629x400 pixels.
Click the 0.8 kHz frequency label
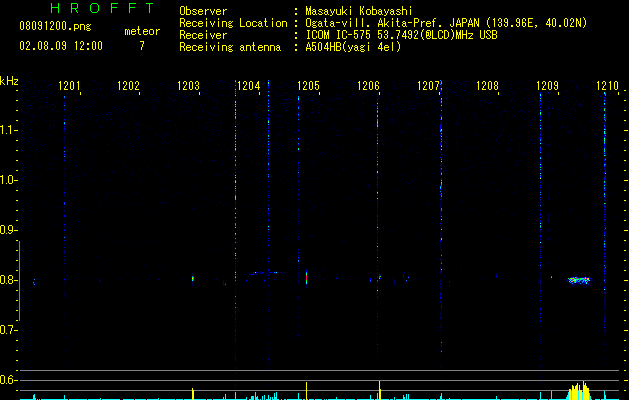(8, 280)
